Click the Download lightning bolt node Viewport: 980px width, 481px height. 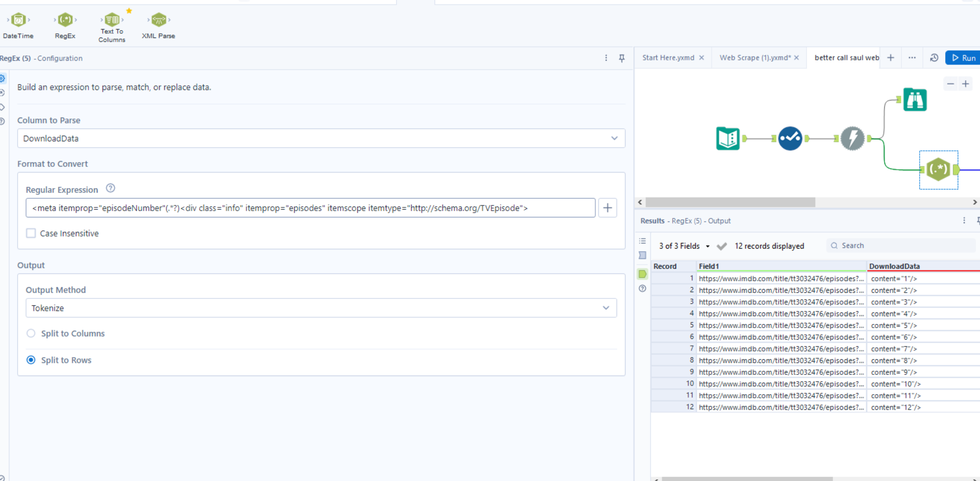click(x=852, y=138)
